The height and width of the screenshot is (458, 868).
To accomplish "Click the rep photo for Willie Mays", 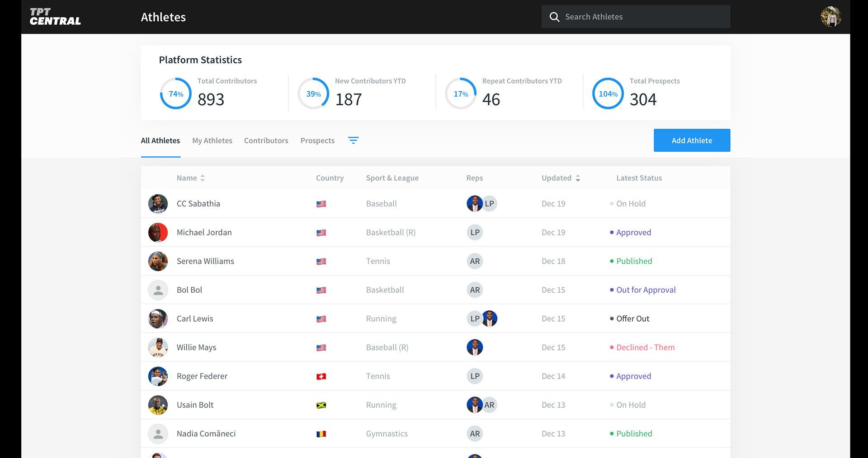I will [475, 347].
